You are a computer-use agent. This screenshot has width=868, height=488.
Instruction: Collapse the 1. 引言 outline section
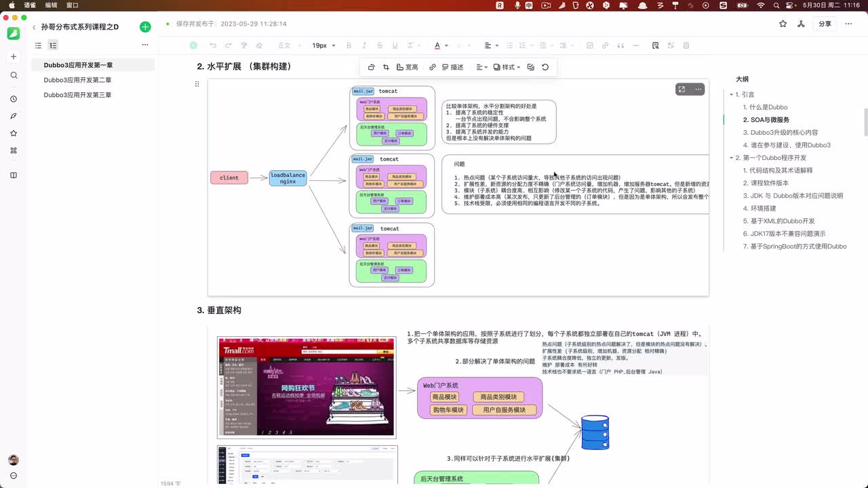tap(731, 95)
